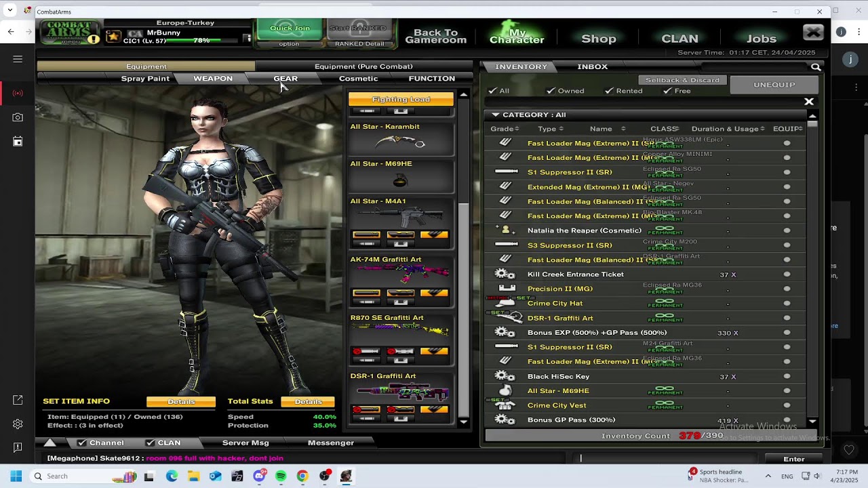Sort inventory by the Type column
Screen dimensions: 868x488
pyautogui.click(x=550, y=129)
